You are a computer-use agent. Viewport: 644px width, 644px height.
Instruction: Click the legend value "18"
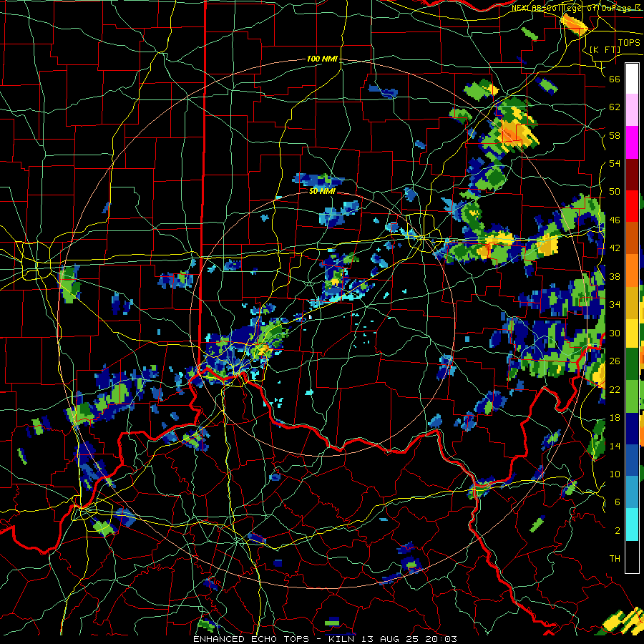[x=615, y=418]
